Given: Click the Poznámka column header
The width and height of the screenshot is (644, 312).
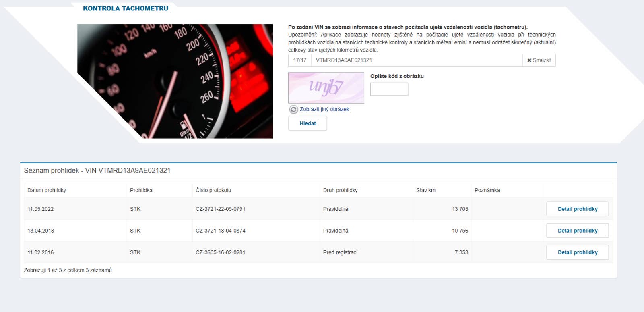Looking at the screenshot, I should coord(487,190).
